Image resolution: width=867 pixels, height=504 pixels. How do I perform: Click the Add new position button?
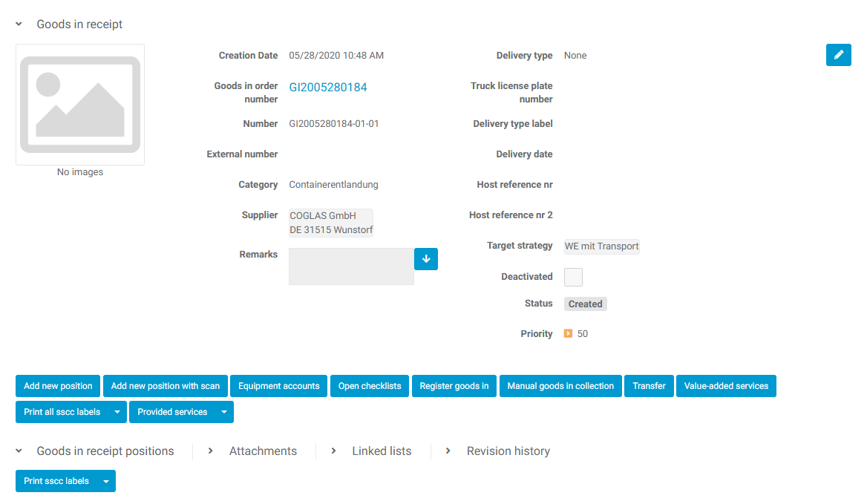[58, 386]
